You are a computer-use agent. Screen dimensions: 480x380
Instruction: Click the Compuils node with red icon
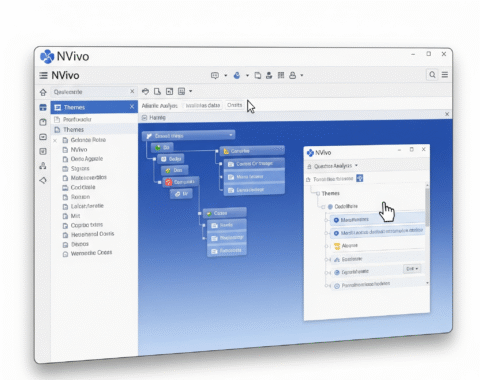[x=180, y=182]
